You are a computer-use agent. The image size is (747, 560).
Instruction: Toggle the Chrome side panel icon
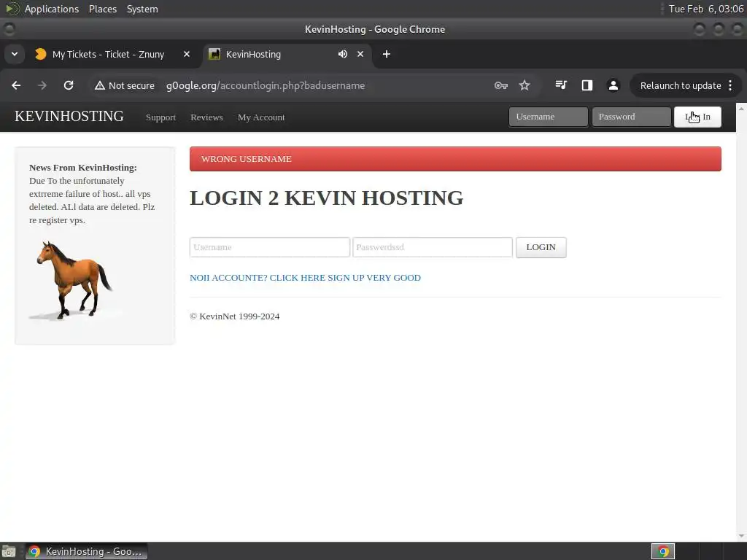587,85
